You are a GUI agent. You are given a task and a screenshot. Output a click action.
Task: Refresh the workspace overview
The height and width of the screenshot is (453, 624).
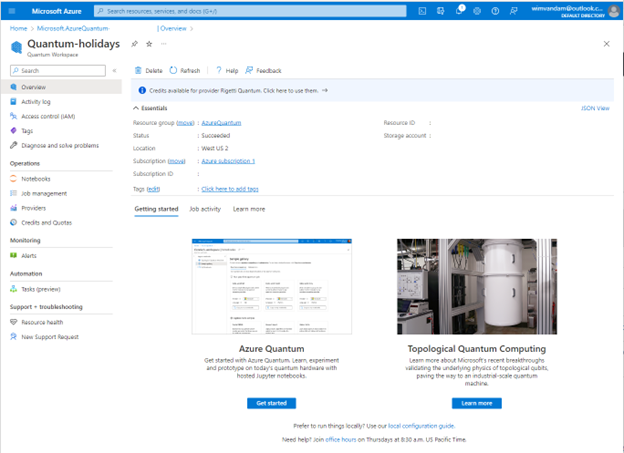[185, 71]
